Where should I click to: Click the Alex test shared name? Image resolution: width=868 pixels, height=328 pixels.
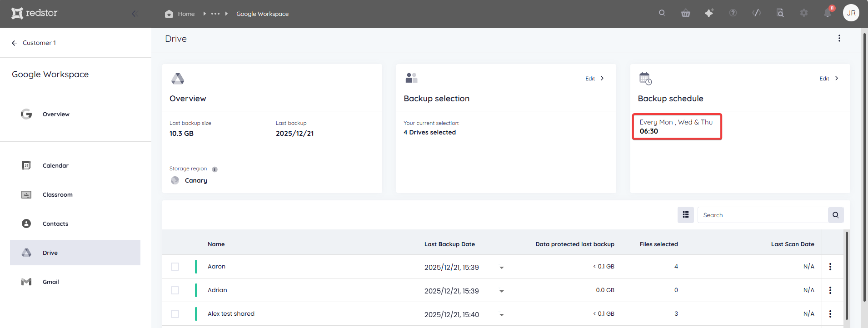231,314
